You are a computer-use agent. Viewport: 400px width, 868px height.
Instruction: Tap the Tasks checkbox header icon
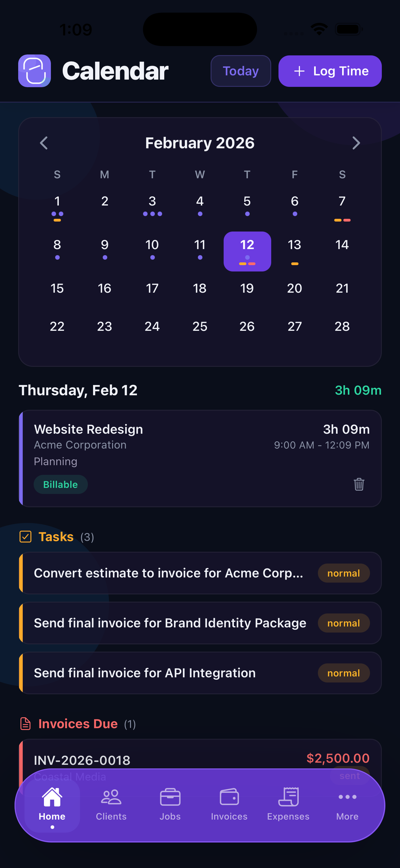[26, 536]
